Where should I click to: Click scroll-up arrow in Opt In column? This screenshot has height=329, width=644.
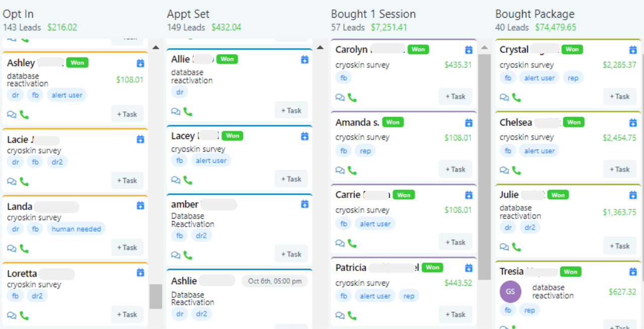[x=155, y=47]
